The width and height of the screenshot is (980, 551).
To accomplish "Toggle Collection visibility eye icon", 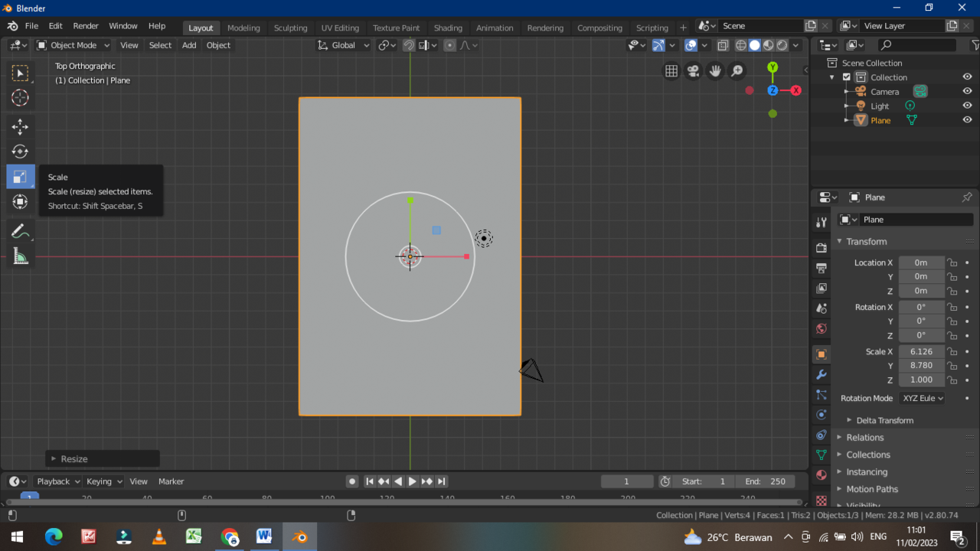I will [x=967, y=77].
